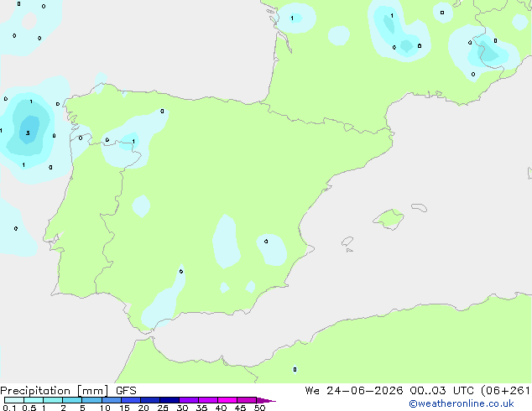Screen dimensions: 532x411
Task: Click the 30–35 mm purple swatch
Action: (x=189, y=400)
